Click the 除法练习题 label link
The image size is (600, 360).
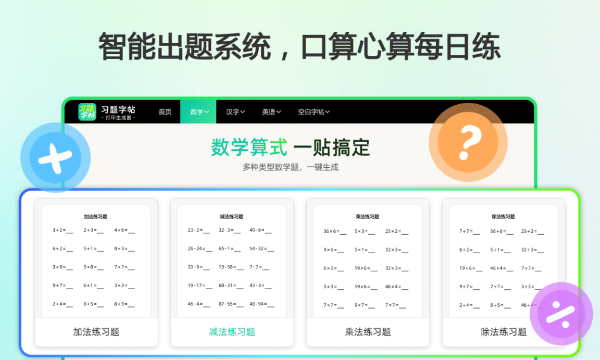click(504, 332)
